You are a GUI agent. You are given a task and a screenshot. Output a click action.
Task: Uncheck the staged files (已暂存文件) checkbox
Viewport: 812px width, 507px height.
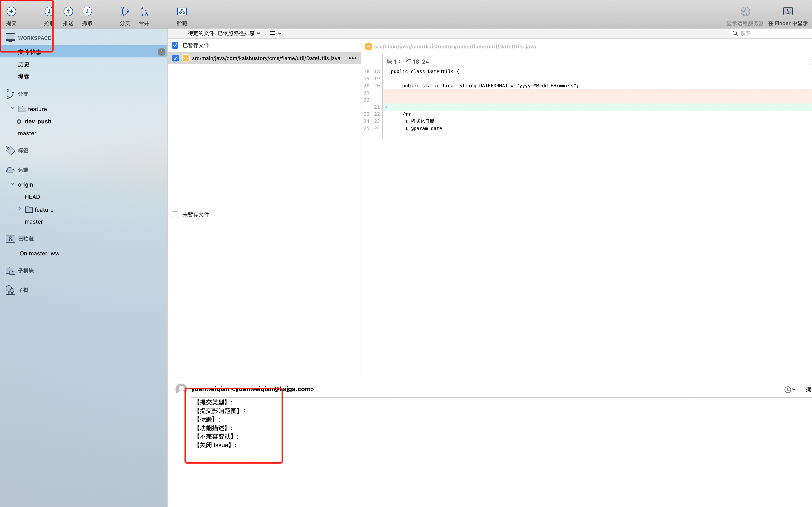175,45
